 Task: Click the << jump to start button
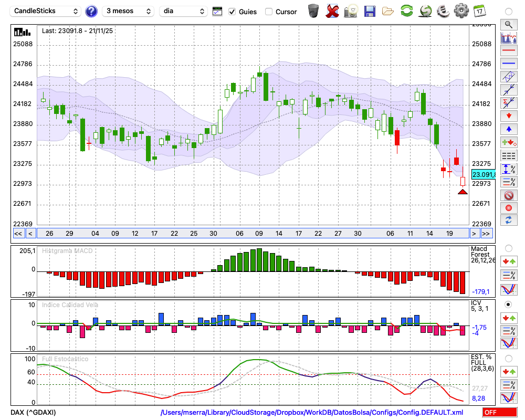(18, 234)
